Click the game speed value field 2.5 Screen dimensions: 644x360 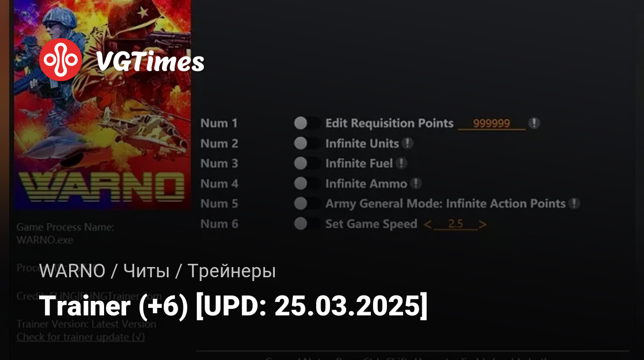(456, 225)
